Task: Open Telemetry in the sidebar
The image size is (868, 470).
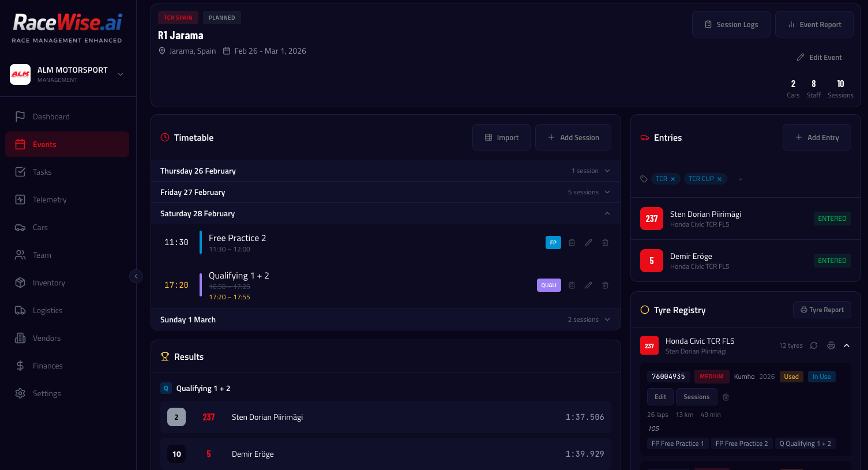Action: [50, 200]
